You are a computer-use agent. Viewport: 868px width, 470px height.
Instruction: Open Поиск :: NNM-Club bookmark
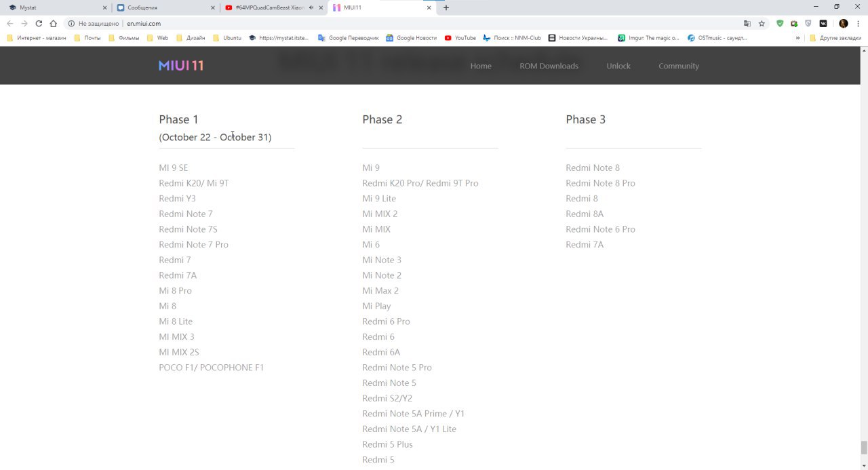click(512, 38)
